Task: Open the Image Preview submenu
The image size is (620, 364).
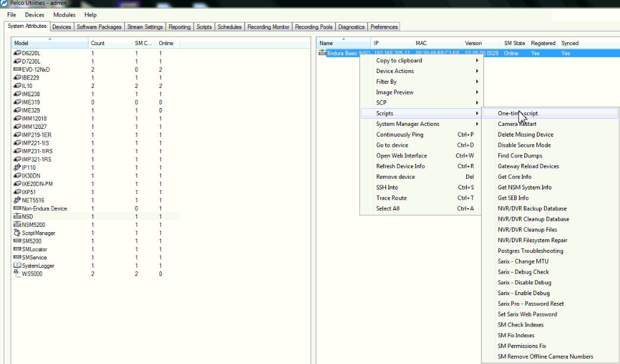Action: [x=394, y=92]
